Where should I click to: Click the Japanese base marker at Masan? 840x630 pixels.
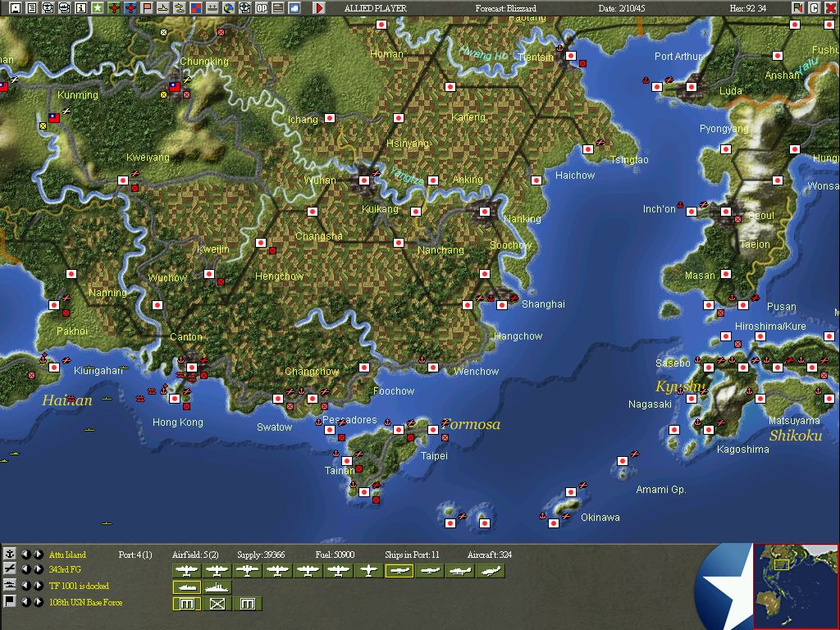click(x=726, y=274)
